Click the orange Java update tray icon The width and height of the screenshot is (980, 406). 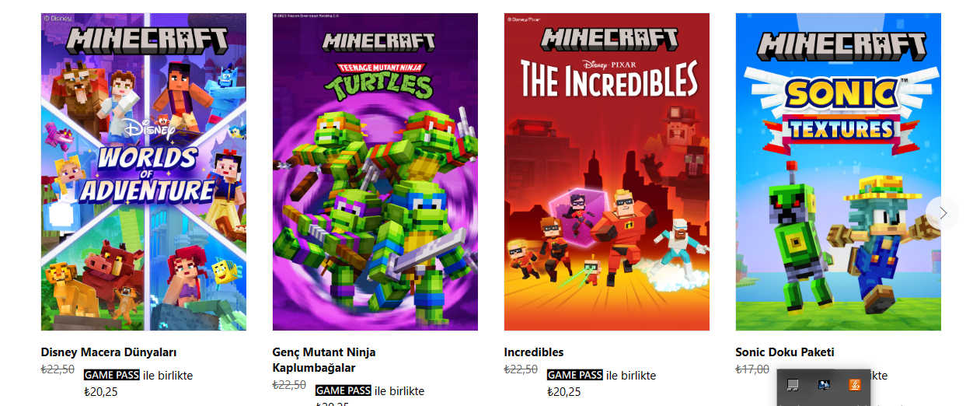pyautogui.click(x=853, y=384)
